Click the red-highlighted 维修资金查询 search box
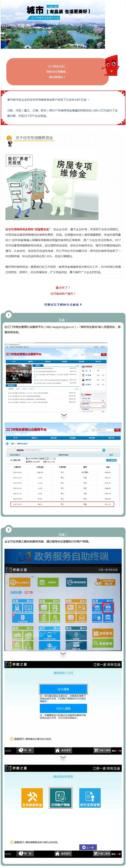The image size is (126, 868). click(x=93, y=406)
